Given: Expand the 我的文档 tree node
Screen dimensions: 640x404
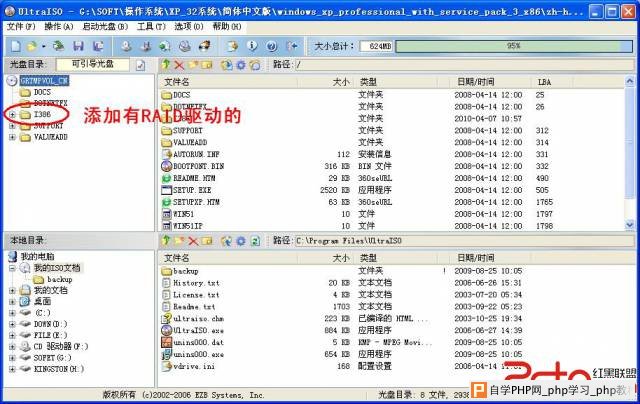Looking at the screenshot, I should [x=12, y=291].
